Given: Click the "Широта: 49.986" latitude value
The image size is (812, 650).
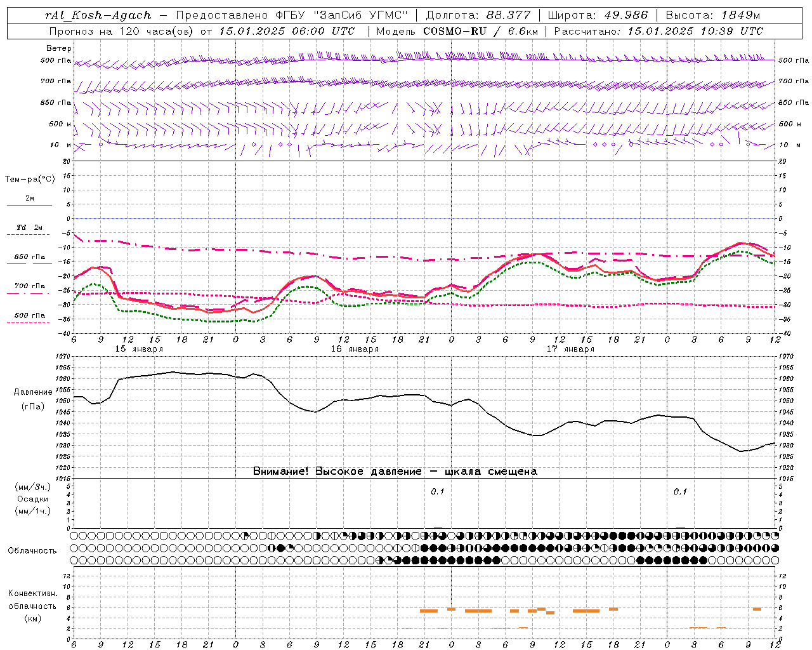Looking at the screenshot, I should click(x=598, y=15).
